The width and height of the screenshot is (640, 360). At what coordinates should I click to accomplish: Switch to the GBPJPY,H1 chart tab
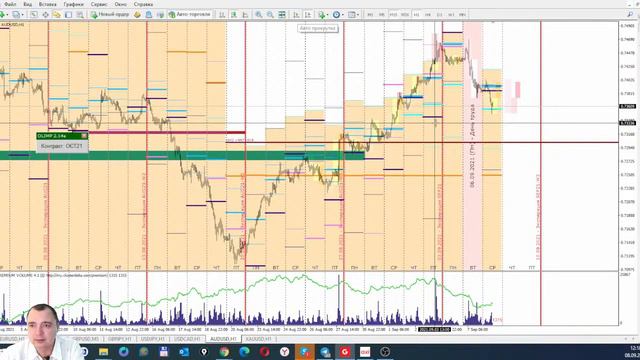pyautogui.click(x=120, y=339)
